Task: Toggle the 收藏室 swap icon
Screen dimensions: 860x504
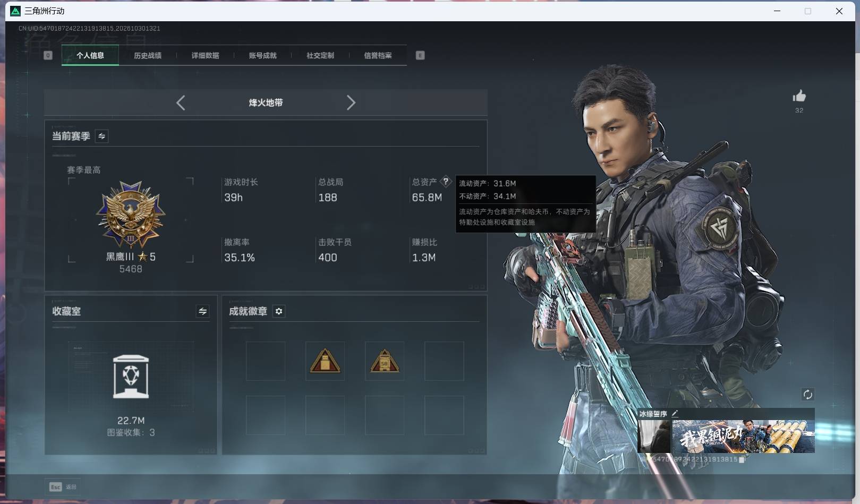Action: (202, 311)
